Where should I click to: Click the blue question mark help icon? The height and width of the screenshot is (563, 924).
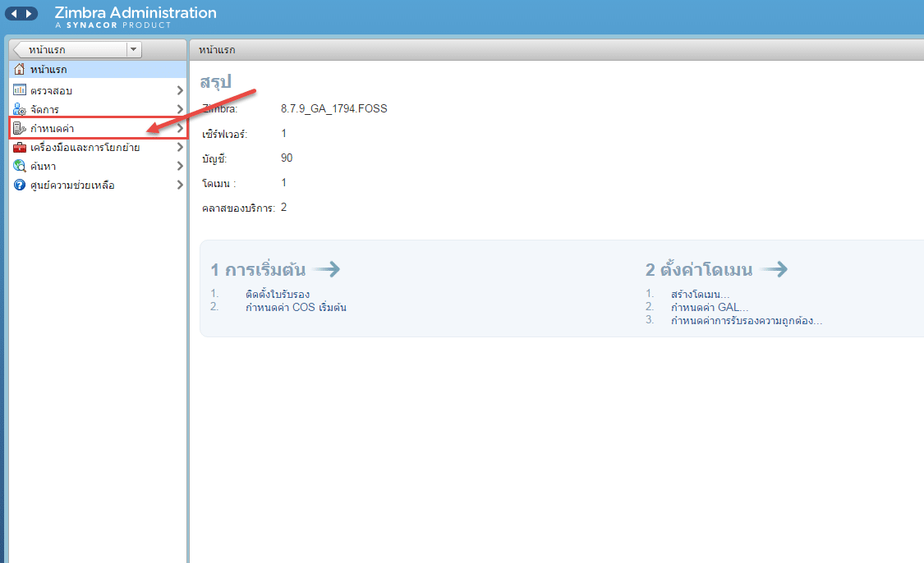pyautogui.click(x=20, y=185)
